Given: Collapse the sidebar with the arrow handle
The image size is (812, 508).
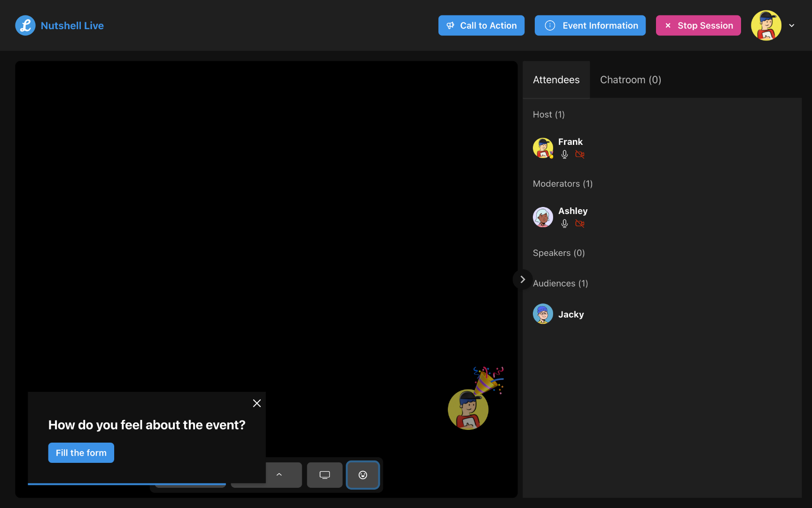Looking at the screenshot, I should point(522,279).
